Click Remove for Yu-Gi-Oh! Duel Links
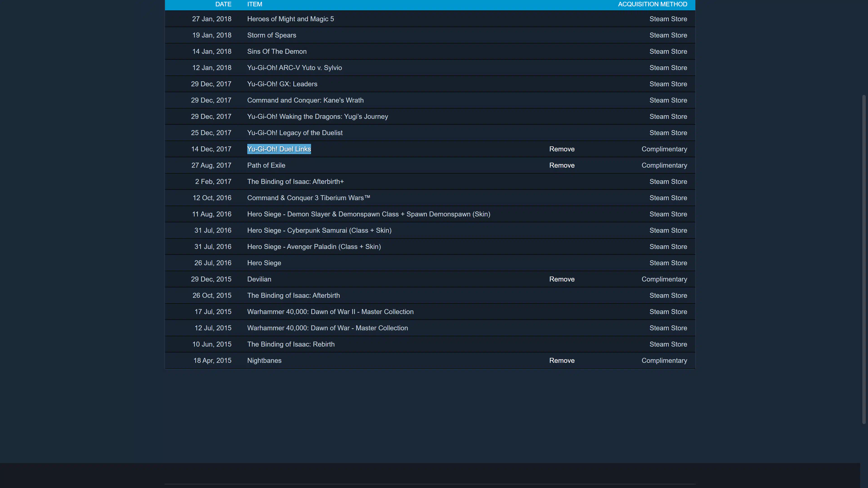This screenshot has height=488, width=868. pyautogui.click(x=562, y=149)
